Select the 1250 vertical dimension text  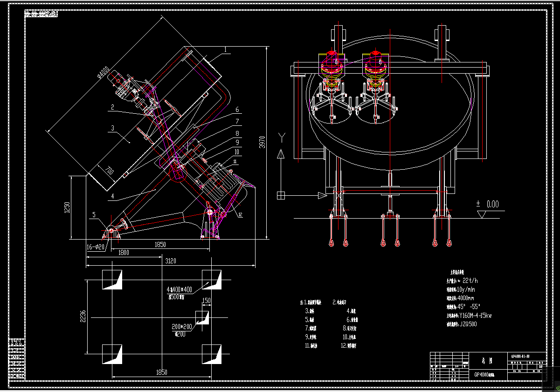click(x=67, y=207)
